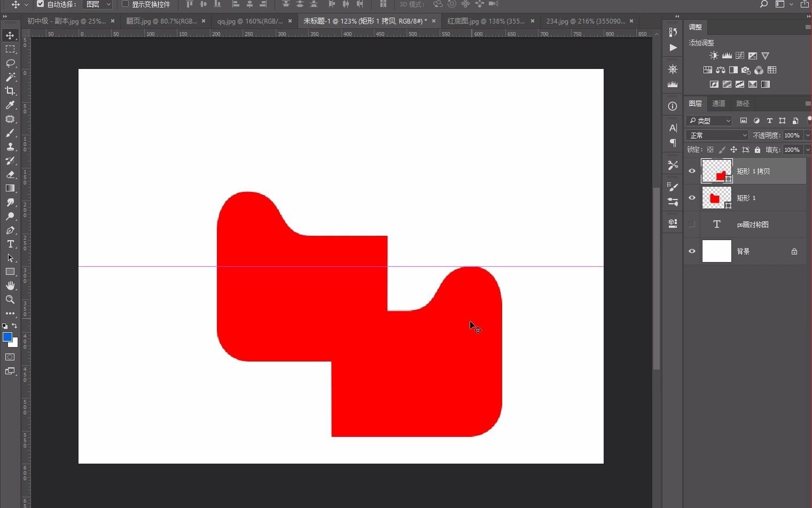This screenshot has width=812, height=508.
Task: Select the Clone Stamp tool
Action: [x=10, y=147]
